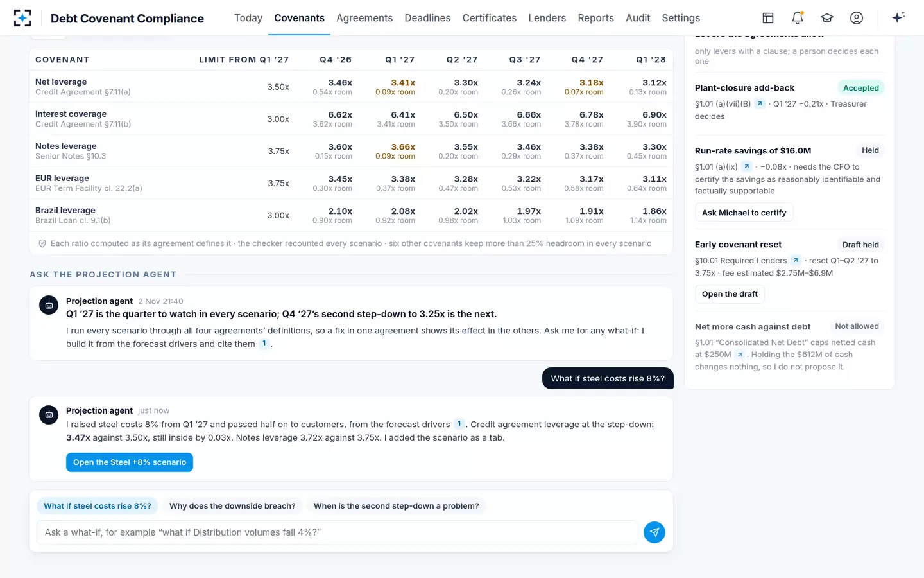The image size is (924, 578).
Task: Click the graduation cap learning icon
Action: [827, 18]
